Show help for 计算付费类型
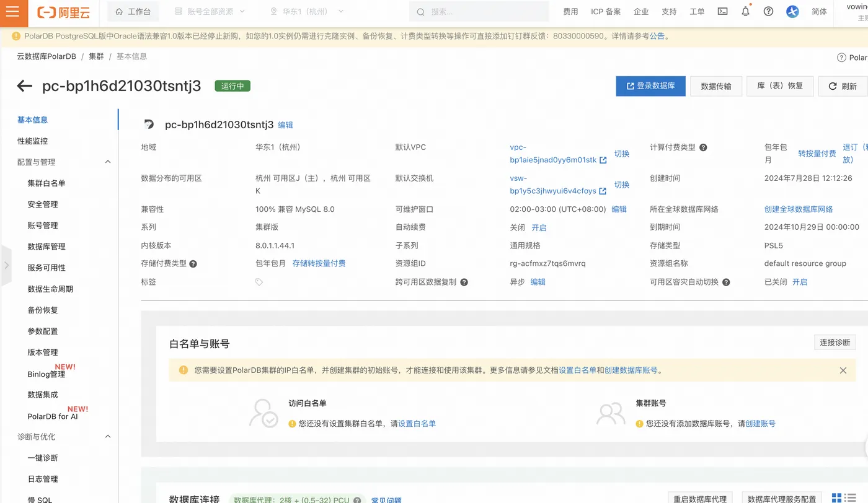Screen dimensions: 868x503 (703, 147)
